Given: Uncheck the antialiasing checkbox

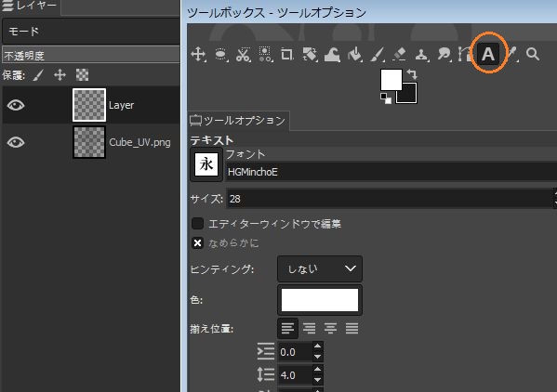Looking at the screenshot, I should coord(197,243).
